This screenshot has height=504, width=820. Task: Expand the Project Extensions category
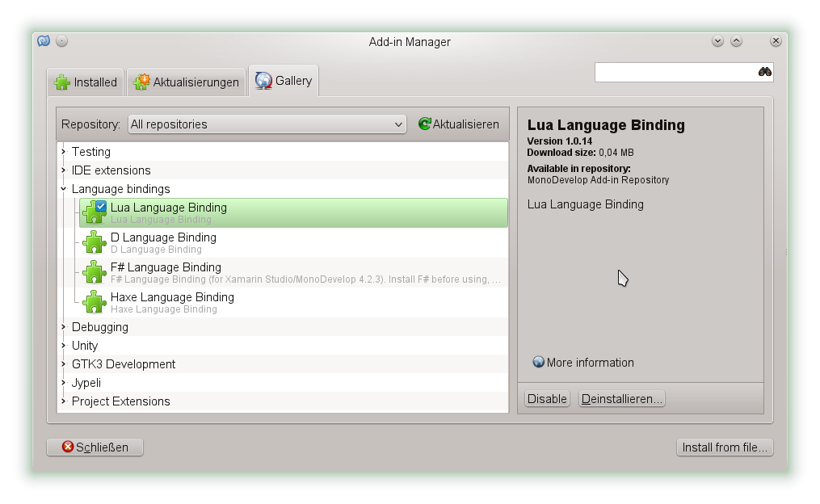tap(64, 401)
